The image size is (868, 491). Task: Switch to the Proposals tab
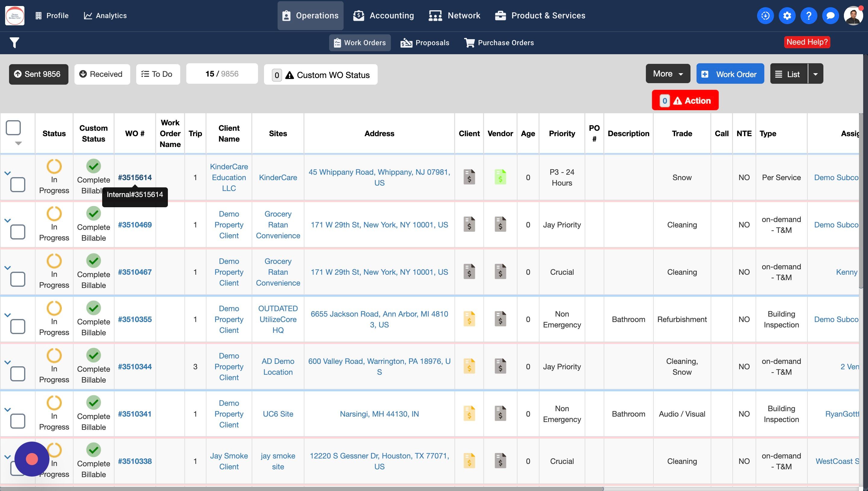pyautogui.click(x=425, y=43)
